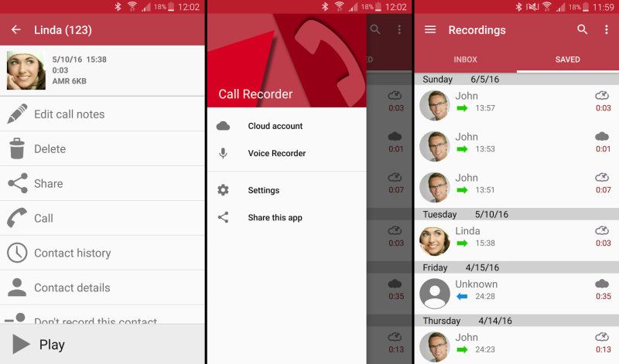Tap Sunday 6/5/16 date header
The width and height of the screenshot is (619, 364).
pos(517,80)
